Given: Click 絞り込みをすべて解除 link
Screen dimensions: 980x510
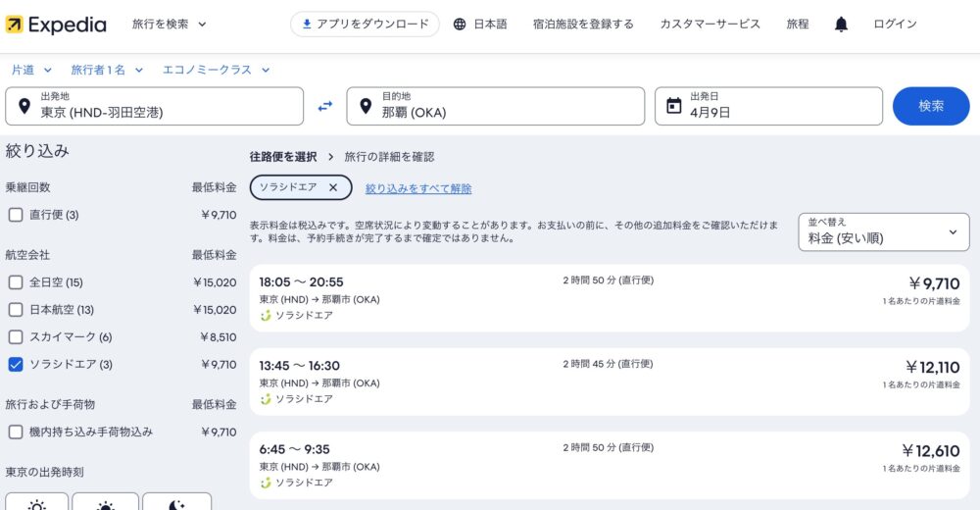Looking at the screenshot, I should (x=418, y=188).
